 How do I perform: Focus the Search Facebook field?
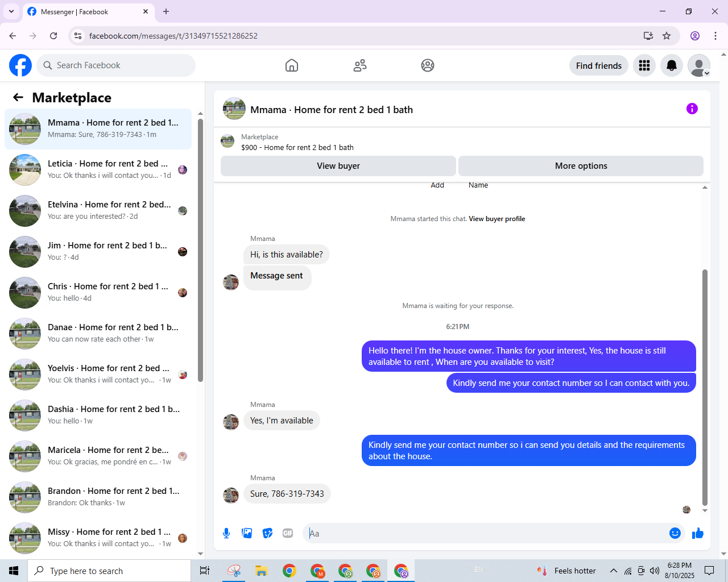coord(116,65)
